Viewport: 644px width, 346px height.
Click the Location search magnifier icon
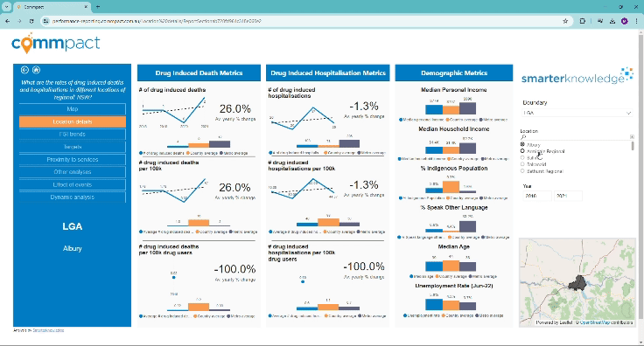tap(523, 137)
